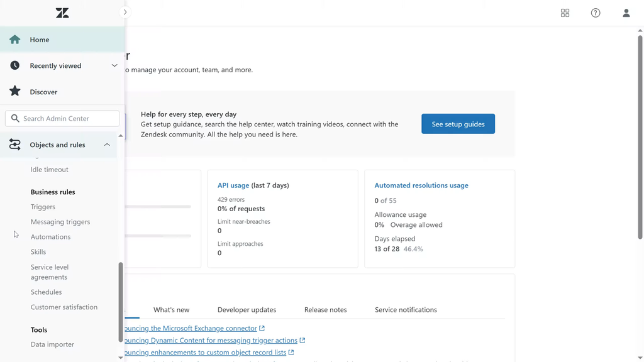Click the Recently viewed clock icon
The image size is (644, 362).
(x=15, y=65)
